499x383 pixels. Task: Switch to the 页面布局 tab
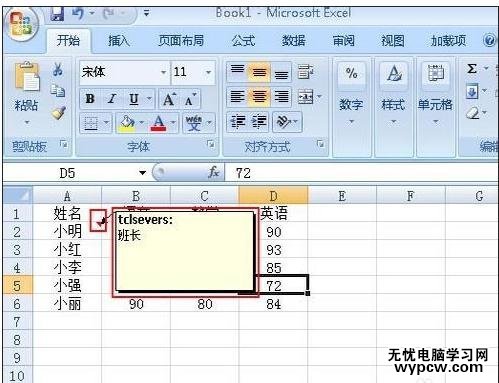181,41
